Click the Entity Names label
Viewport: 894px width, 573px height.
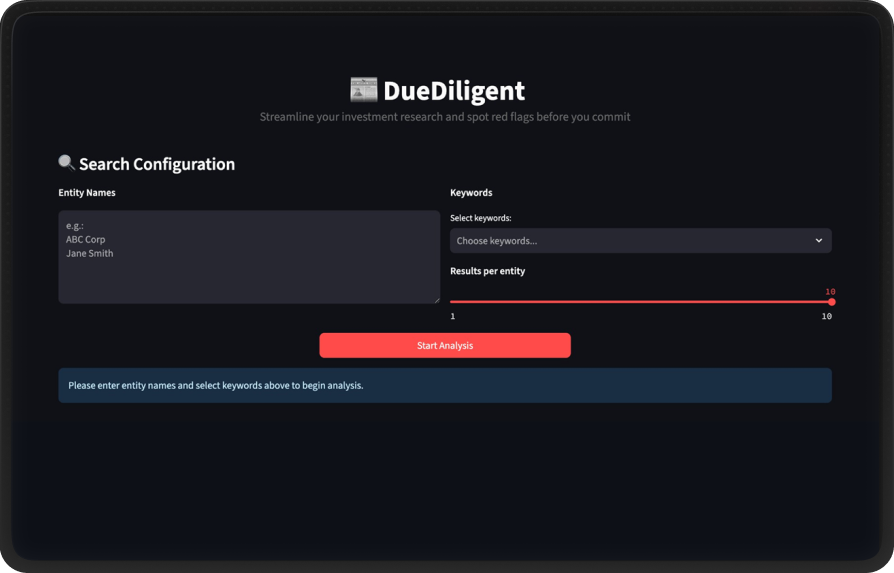pyautogui.click(x=87, y=193)
